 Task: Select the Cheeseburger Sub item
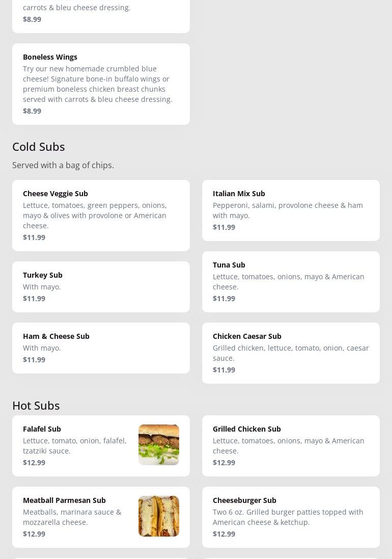point(244,500)
